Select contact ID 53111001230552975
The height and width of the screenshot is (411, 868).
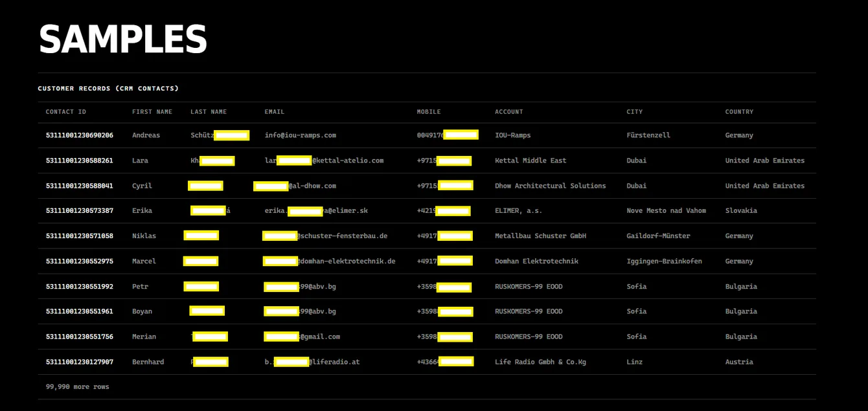pyautogui.click(x=80, y=261)
